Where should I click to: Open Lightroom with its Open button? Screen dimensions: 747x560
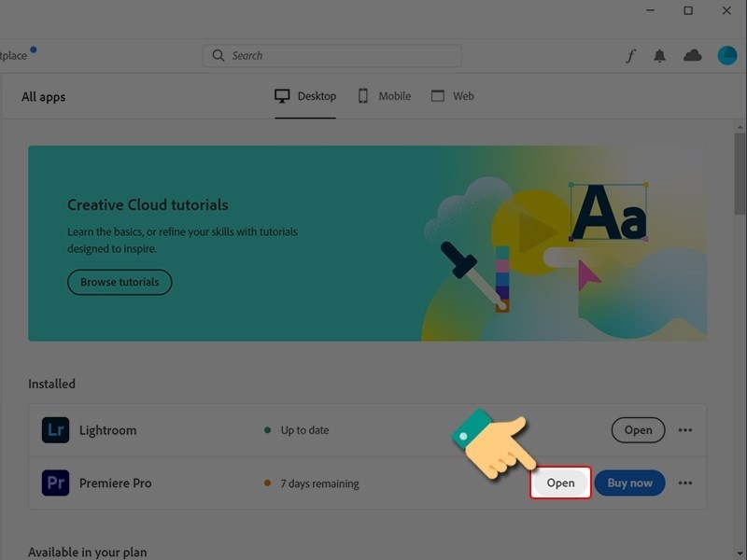[x=638, y=430]
